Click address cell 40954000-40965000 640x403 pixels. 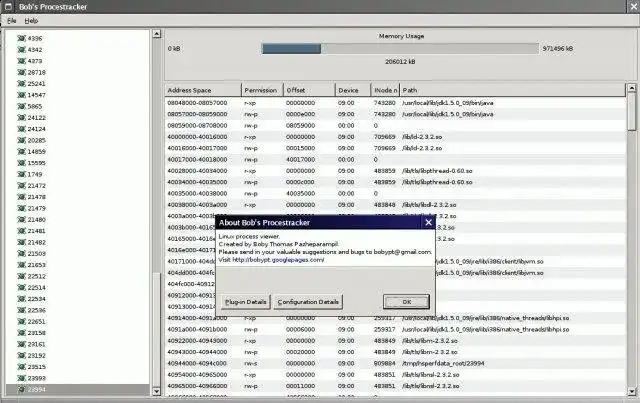coord(197,374)
